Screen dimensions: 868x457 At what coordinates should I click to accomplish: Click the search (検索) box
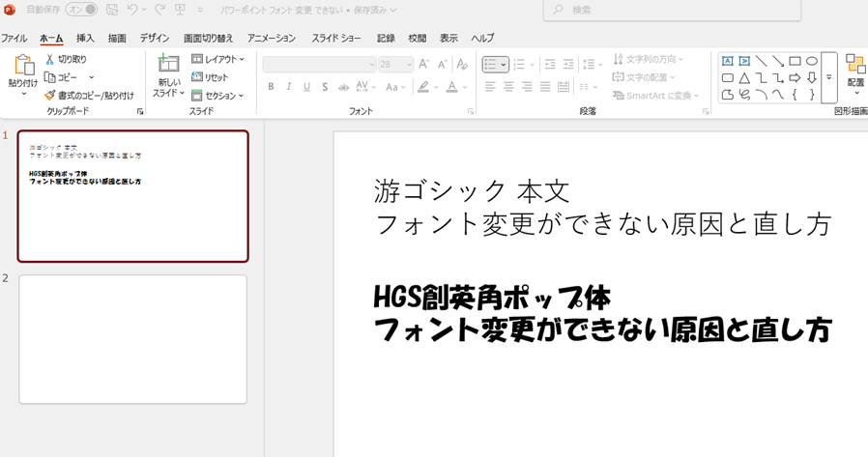pyautogui.click(x=672, y=10)
